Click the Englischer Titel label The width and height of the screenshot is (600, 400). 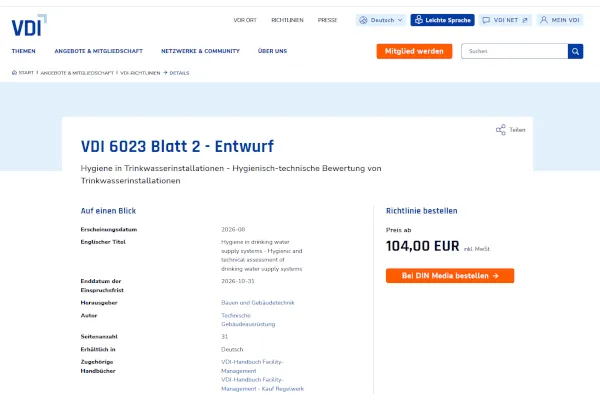point(103,242)
